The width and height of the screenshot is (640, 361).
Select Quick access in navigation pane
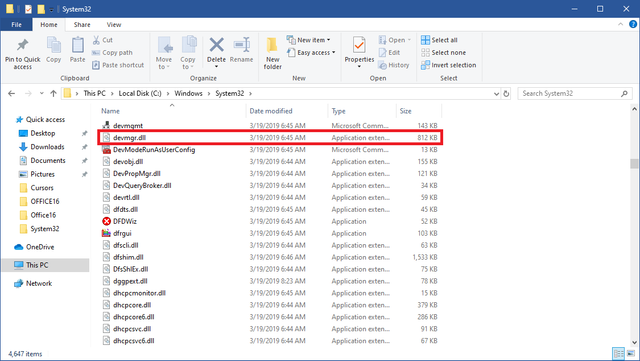tap(41, 120)
